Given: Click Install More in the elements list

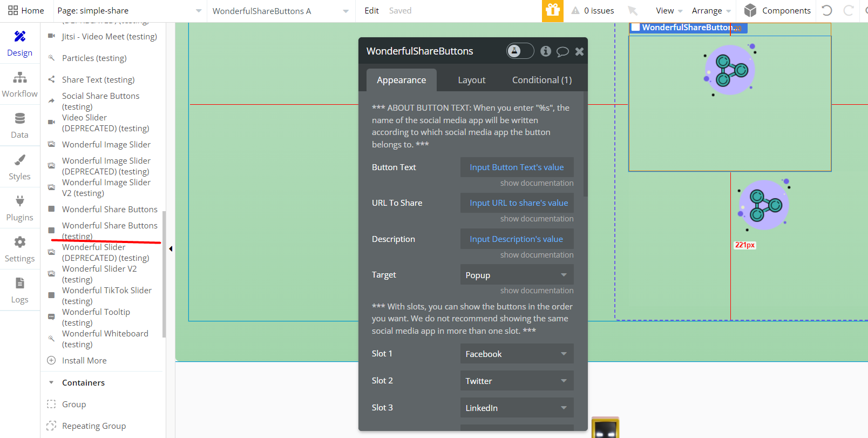Looking at the screenshot, I should pyautogui.click(x=84, y=360).
